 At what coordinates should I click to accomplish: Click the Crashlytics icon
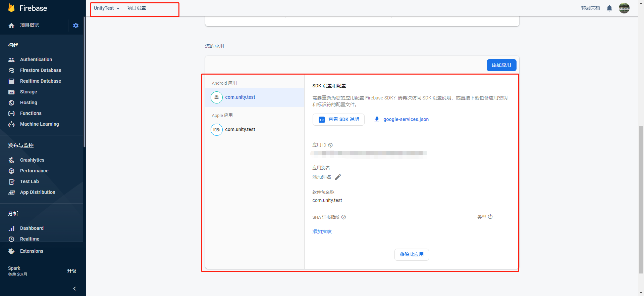(x=11, y=160)
